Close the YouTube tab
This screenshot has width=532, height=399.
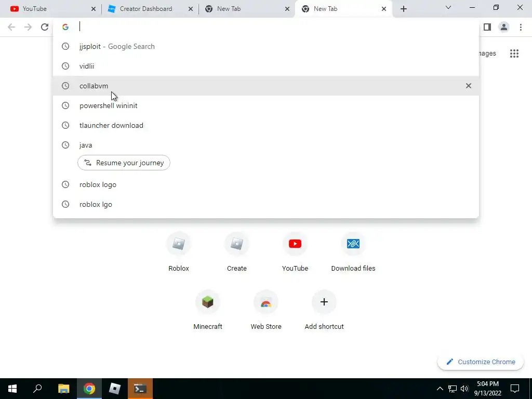tap(94, 9)
